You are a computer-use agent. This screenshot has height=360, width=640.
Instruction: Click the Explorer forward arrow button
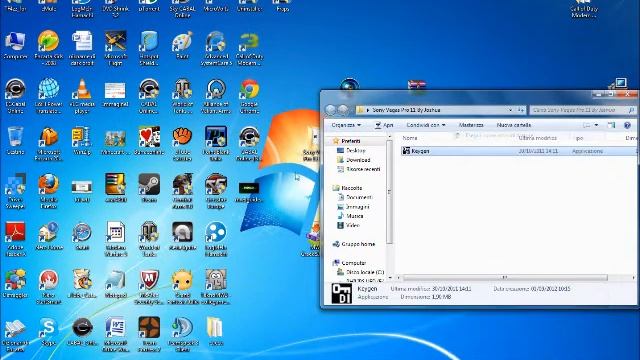[x=343, y=109]
